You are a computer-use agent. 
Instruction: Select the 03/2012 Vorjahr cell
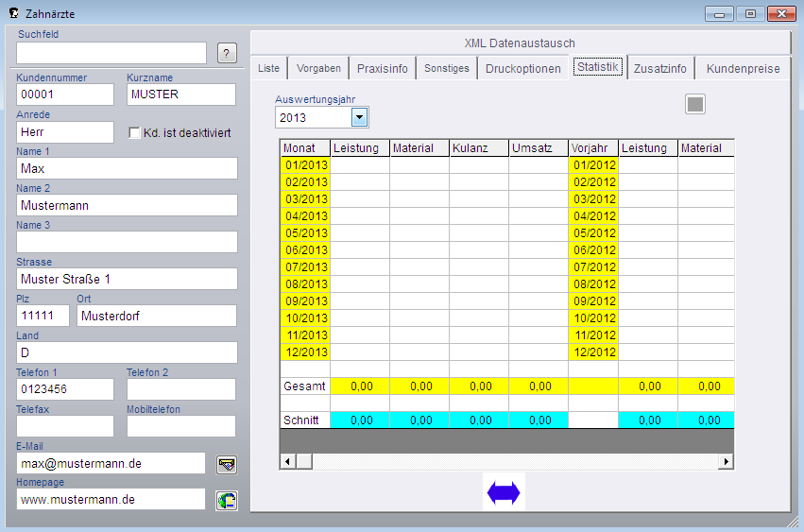(x=593, y=199)
